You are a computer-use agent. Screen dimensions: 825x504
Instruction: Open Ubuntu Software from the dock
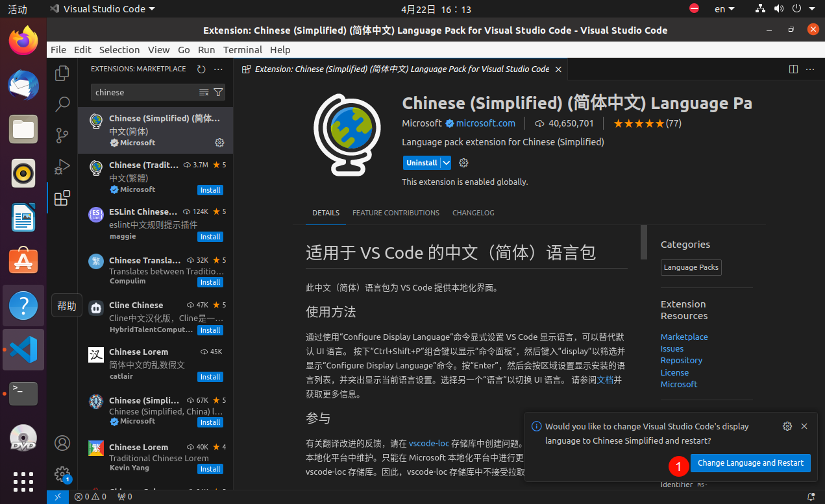(x=23, y=261)
